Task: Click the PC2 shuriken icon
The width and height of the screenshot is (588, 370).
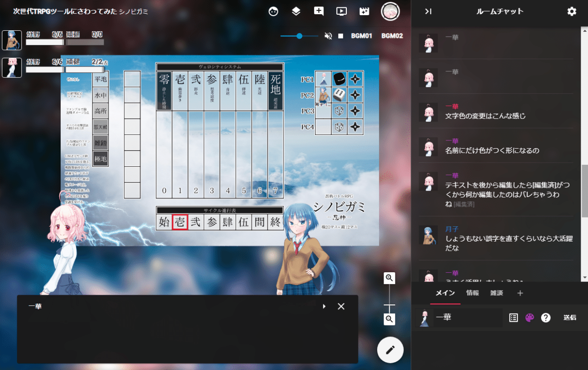Action: 355,95
